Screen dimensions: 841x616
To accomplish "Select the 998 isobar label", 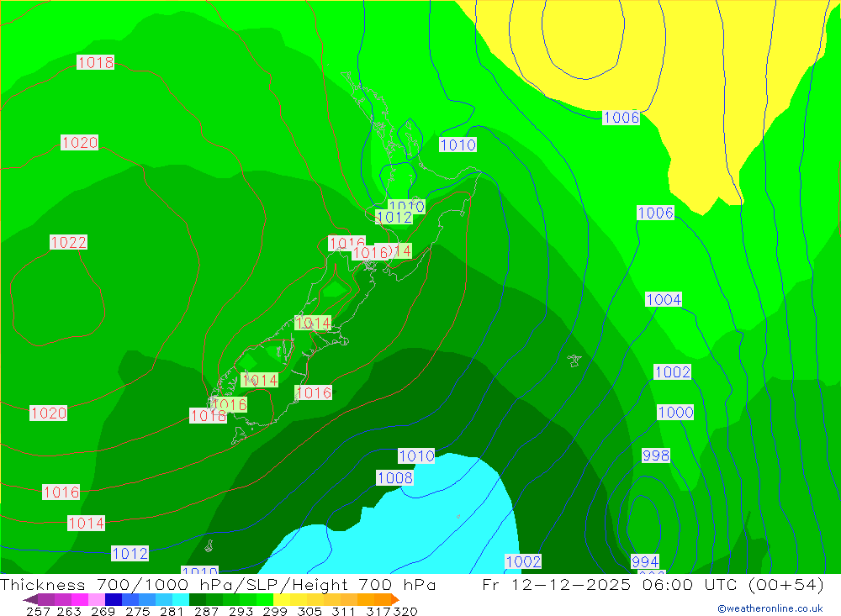I will (655, 455).
